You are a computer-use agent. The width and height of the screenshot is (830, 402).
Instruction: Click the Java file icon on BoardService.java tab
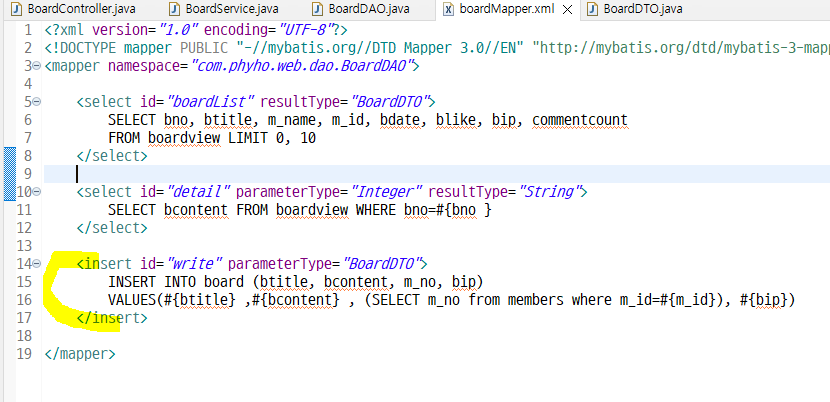pos(176,9)
